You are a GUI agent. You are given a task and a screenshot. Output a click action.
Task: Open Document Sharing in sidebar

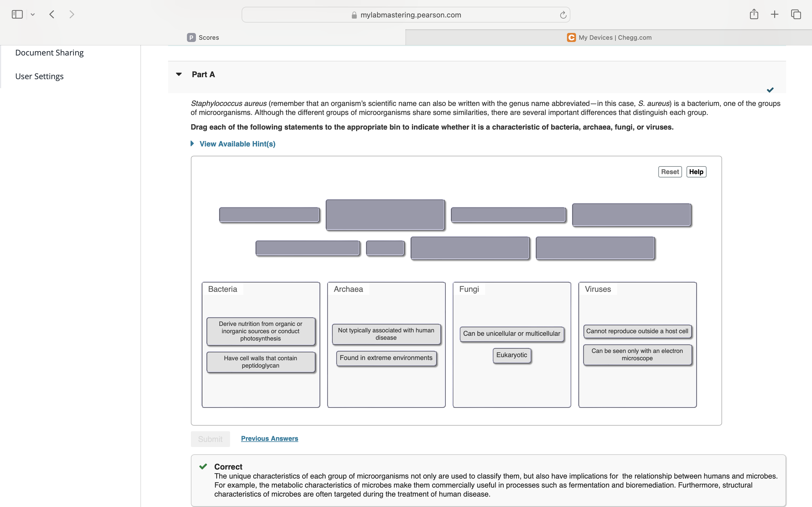pyautogui.click(x=49, y=53)
